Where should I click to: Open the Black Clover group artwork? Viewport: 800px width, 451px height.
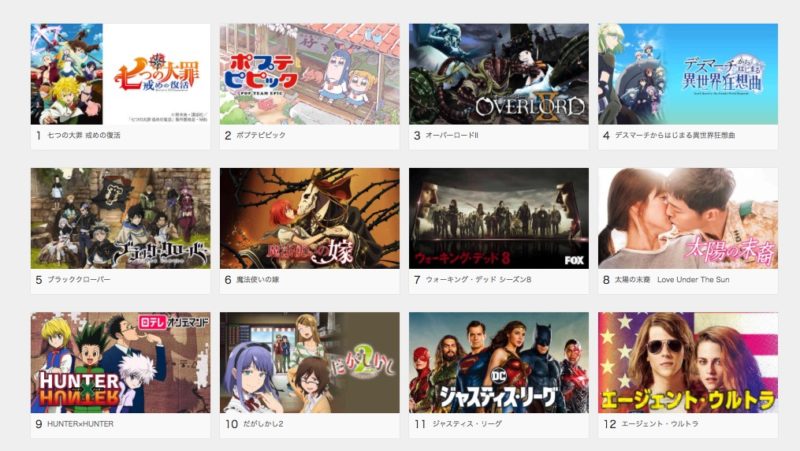pos(120,218)
